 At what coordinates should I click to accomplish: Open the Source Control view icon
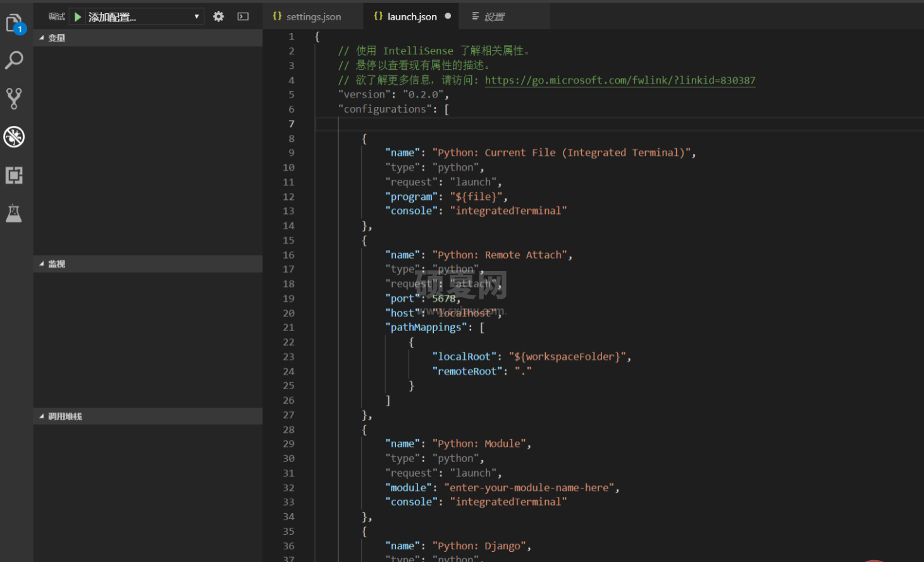coord(14,98)
